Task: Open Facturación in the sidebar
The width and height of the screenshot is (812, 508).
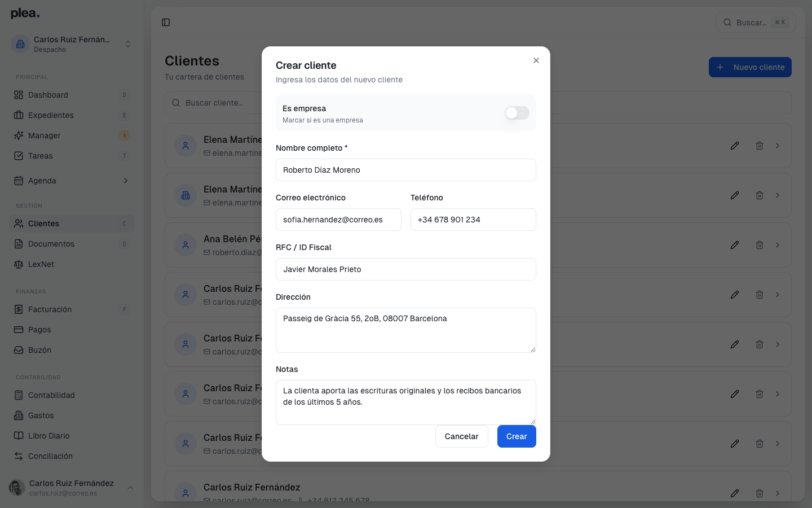Action: [72, 309]
